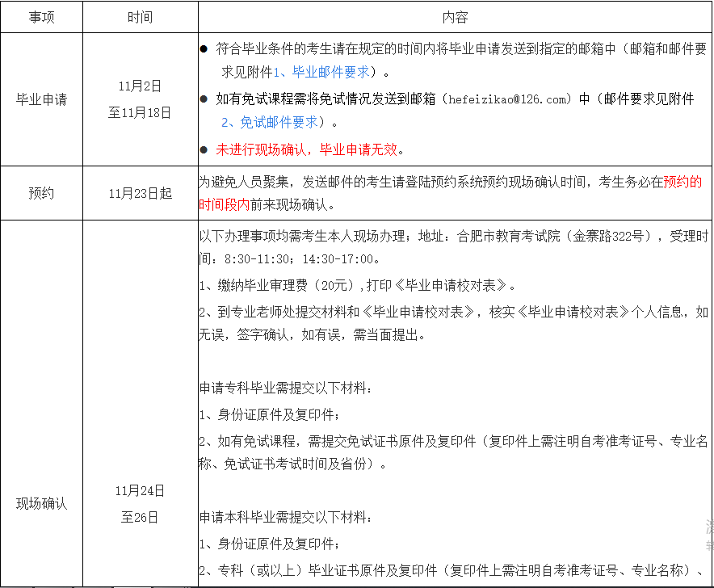The width and height of the screenshot is (714, 588).
Task: Click the 内容 column header
Action: tap(455, 17)
